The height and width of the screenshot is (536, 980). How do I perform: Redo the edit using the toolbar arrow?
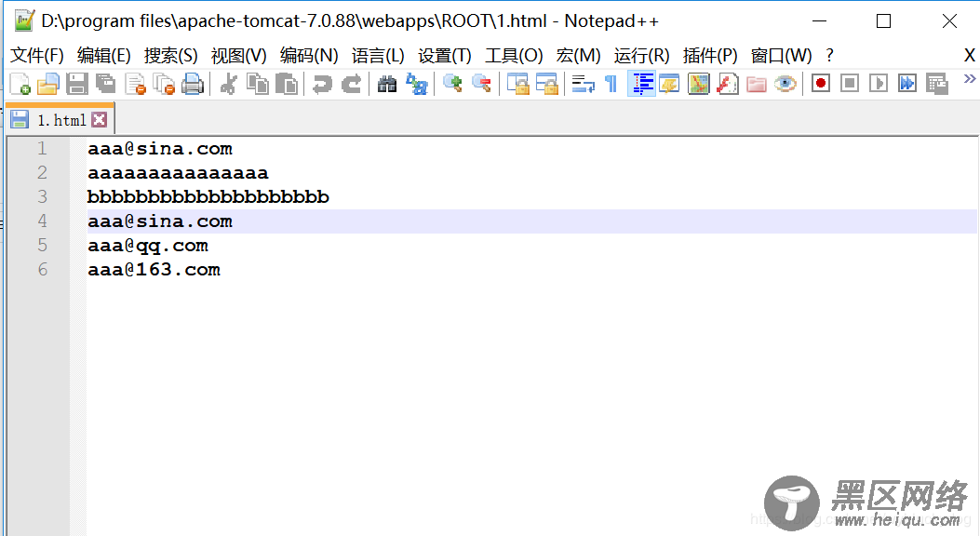(351, 84)
